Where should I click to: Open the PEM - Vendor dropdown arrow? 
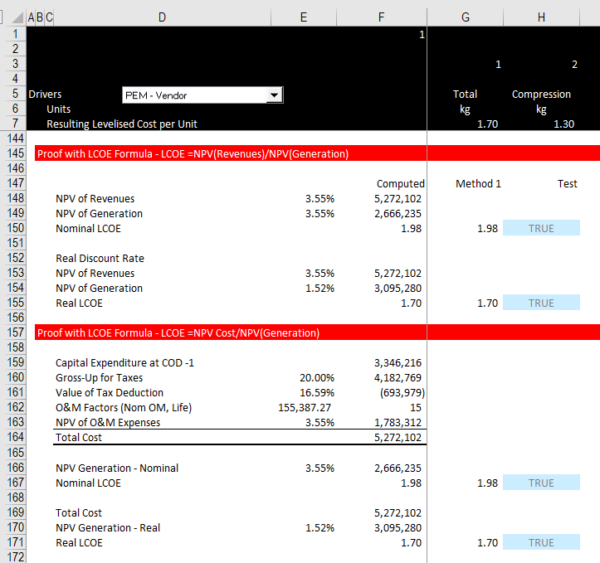pos(273,95)
